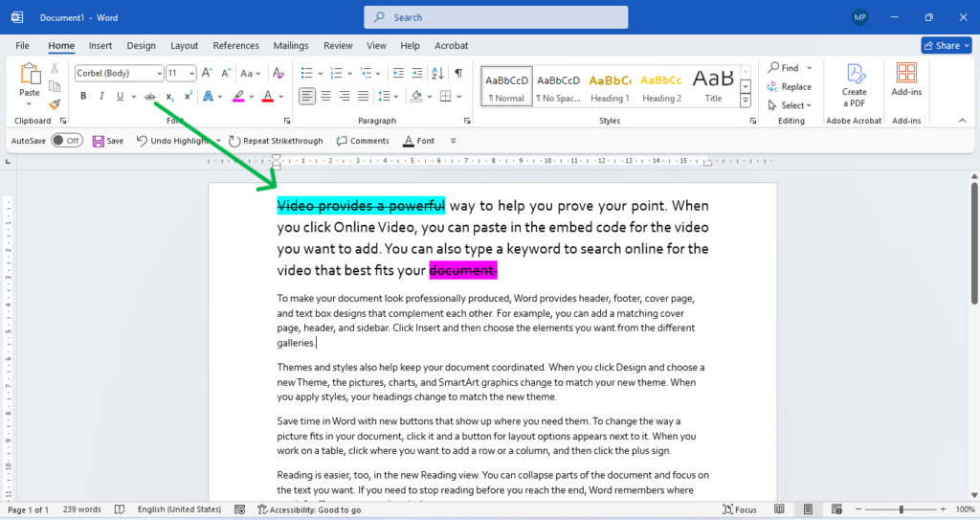Switch to the Layout tab
The height and width of the screenshot is (520, 980).
(185, 45)
